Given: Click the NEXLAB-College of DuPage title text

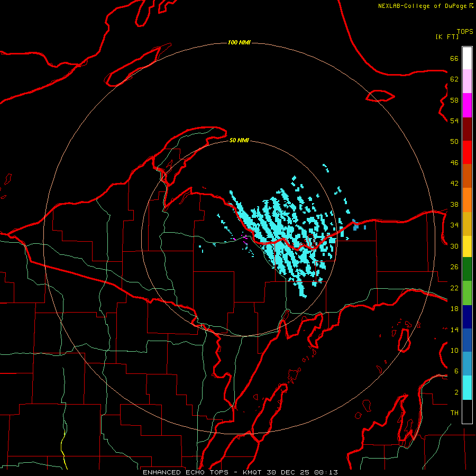Looking at the screenshot, I should pos(422,6).
